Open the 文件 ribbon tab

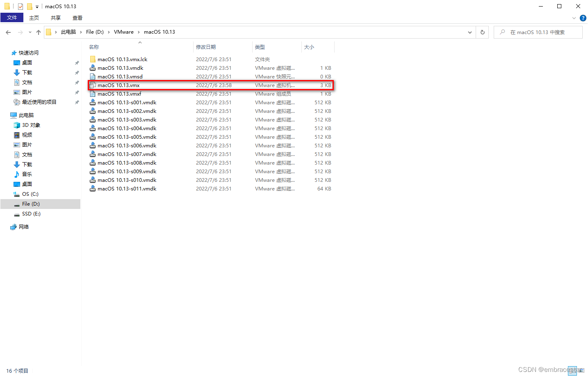click(12, 18)
